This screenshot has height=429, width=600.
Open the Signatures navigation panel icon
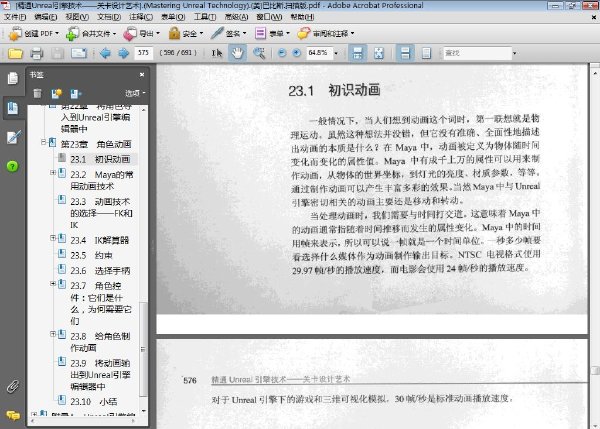(13, 137)
